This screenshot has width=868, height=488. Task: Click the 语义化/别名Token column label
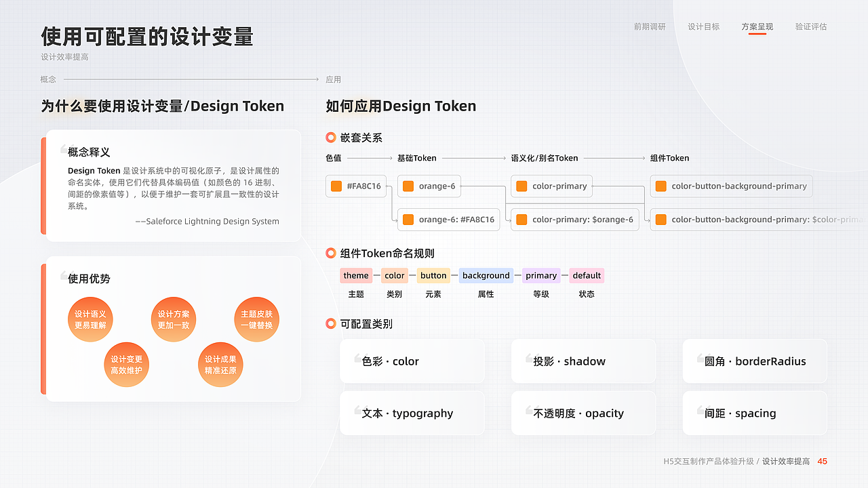(545, 158)
